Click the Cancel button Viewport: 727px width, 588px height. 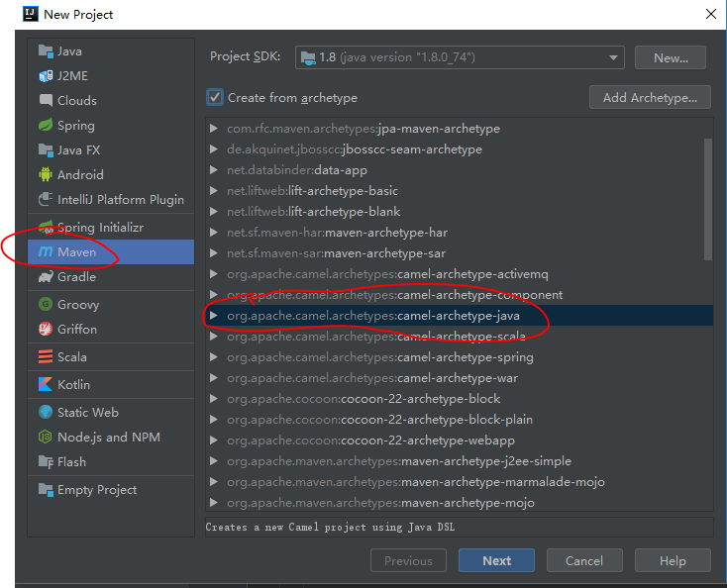[x=584, y=560]
